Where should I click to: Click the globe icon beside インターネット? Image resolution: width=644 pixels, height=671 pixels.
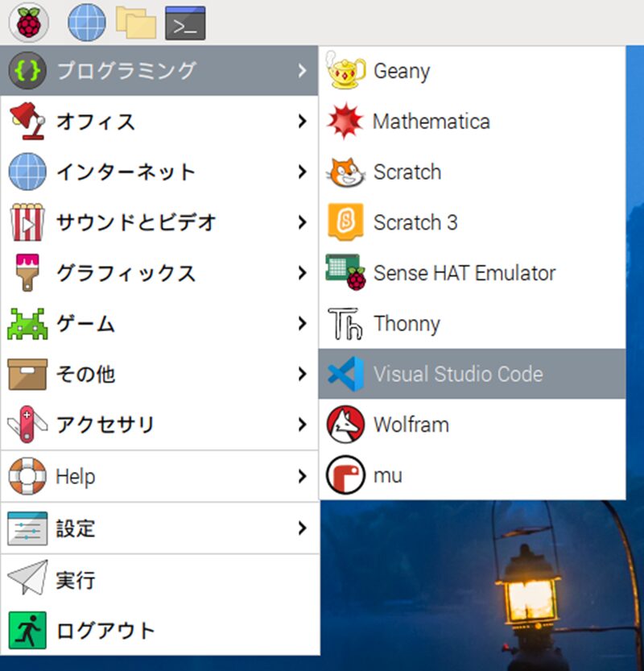(27, 172)
